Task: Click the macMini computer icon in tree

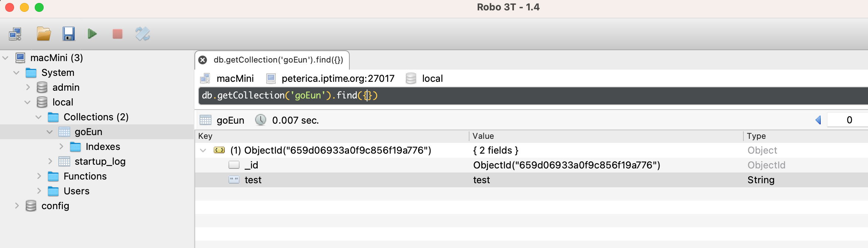Action: [20, 58]
